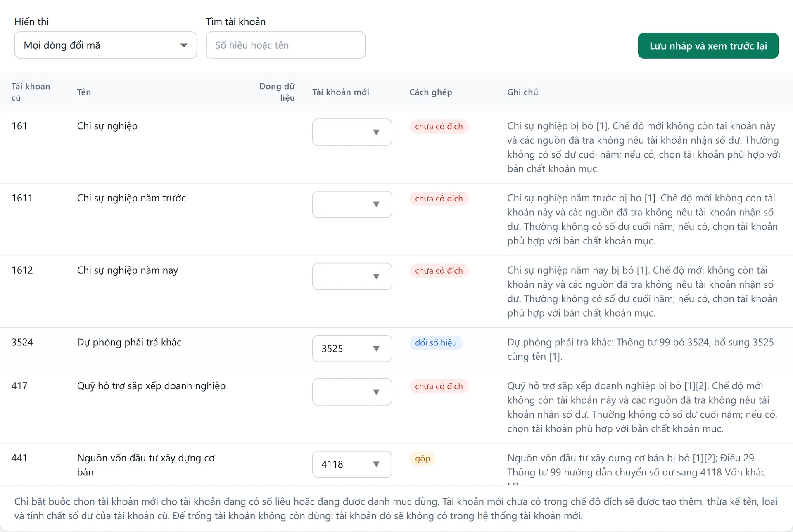Image resolution: width=793 pixels, height=532 pixels.
Task: Open new account dropdown for account 161
Action: [x=352, y=132]
